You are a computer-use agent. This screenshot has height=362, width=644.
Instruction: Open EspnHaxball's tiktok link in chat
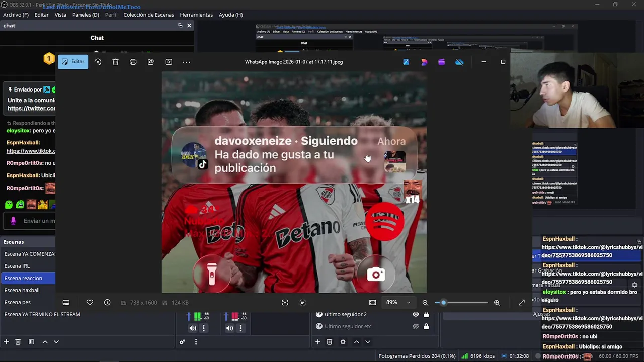pos(31,151)
